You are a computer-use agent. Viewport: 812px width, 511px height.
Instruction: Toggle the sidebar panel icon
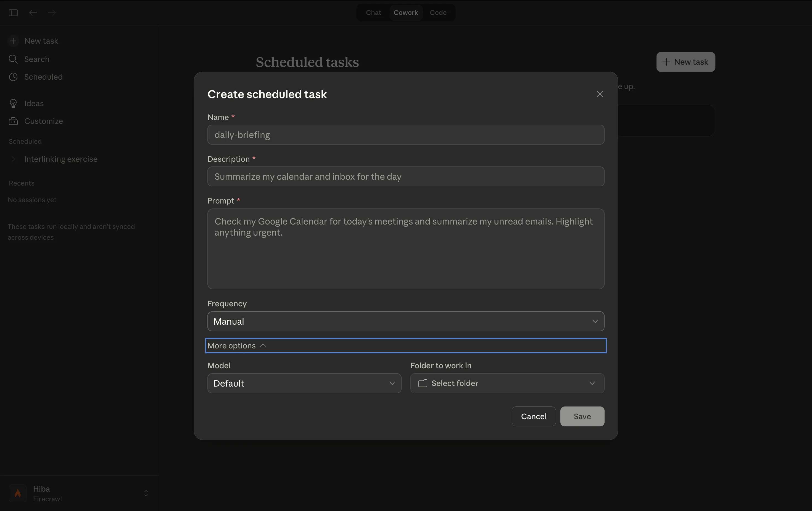click(x=13, y=12)
